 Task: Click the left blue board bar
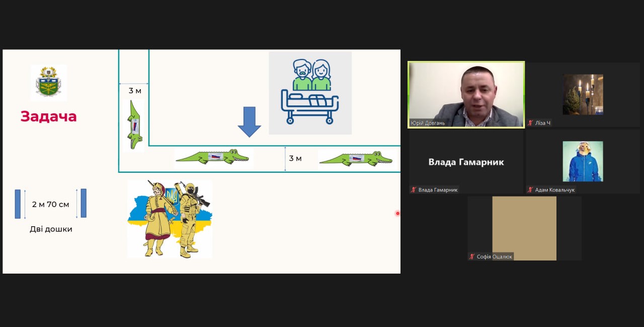[18, 204]
